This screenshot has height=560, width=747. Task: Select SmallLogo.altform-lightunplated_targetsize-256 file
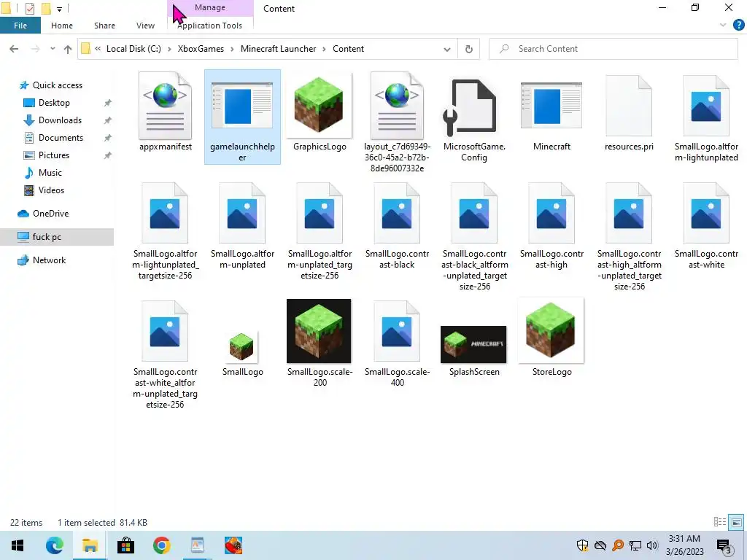(x=166, y=231)
